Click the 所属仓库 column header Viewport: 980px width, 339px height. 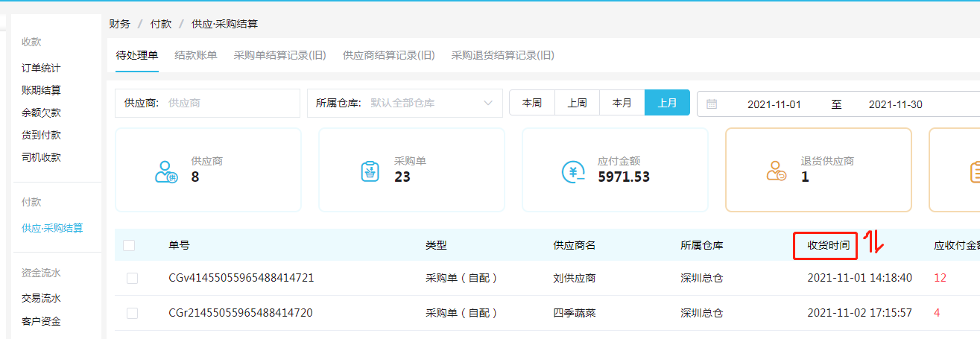(x=701, y=244)
